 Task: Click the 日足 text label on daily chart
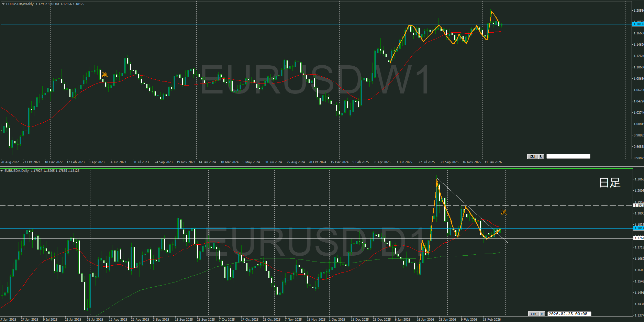(610, 182)
